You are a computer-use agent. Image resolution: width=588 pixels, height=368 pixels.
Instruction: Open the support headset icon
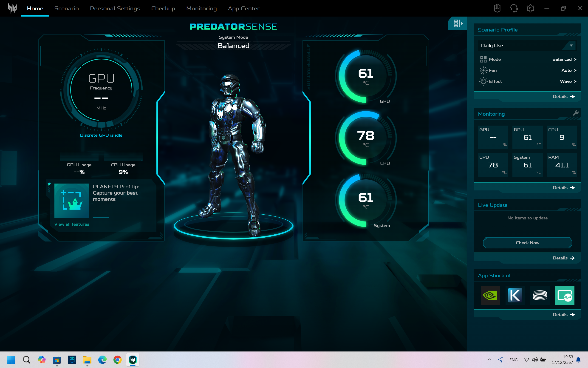point(514,8)
